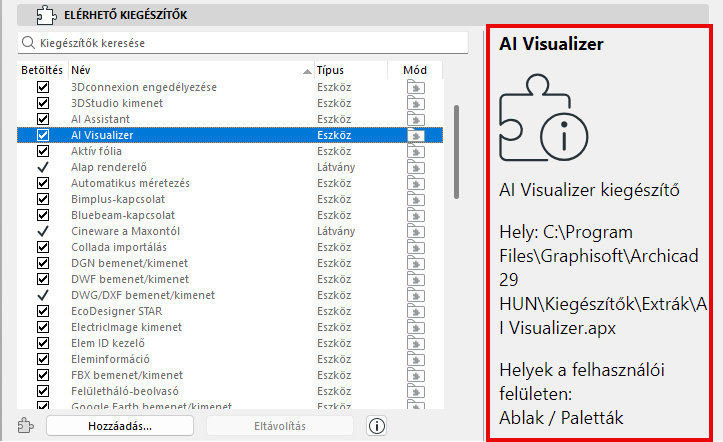This screenshot has height=442, width=723.
Task: Click the large puzzle info image in details panel
Action: tap(544, 118)
